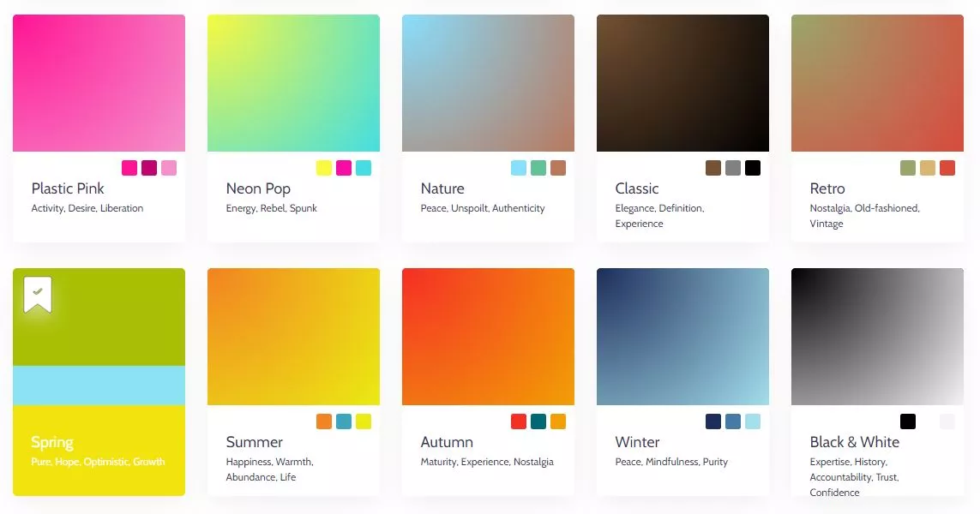Image resolution: width=980 pixels, height=514 pixels.
Task: Click the yellow swatch in Neon Pop
Action: (324, 168)
